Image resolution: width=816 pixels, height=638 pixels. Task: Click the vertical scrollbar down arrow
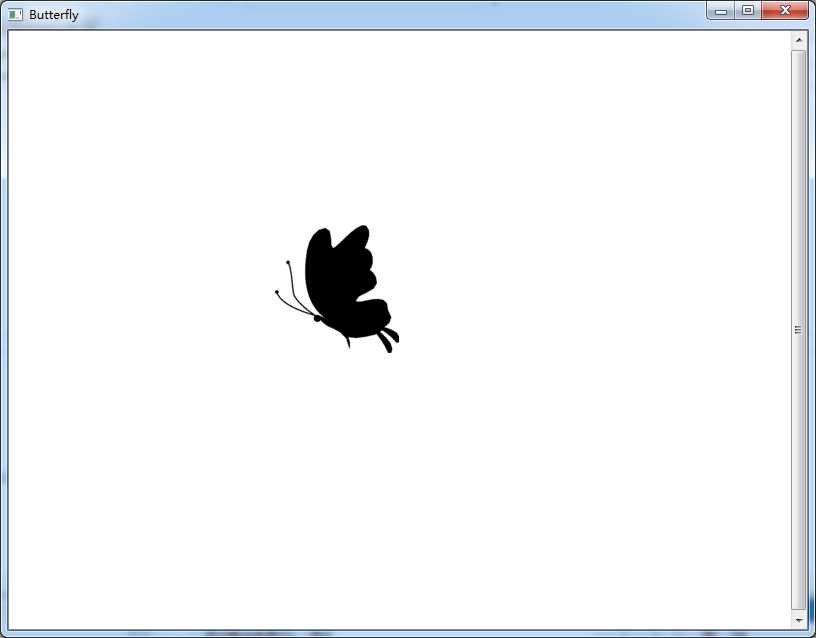pos(798,620)
